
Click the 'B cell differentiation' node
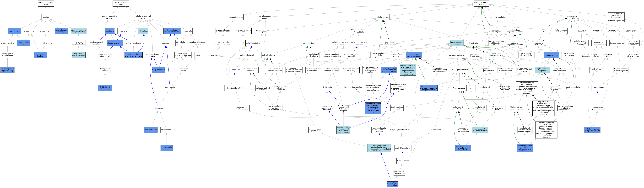[x=403, y=148]
